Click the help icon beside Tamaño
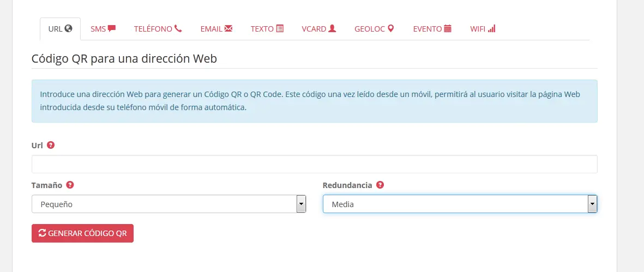This screenshot has height=272, width=644. click(x=70, y=185)
